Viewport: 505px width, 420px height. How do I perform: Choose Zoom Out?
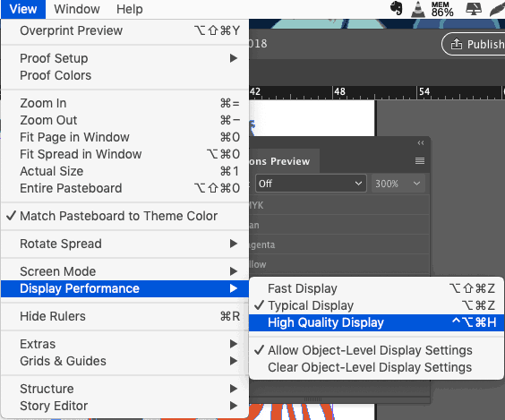point(124,120)
